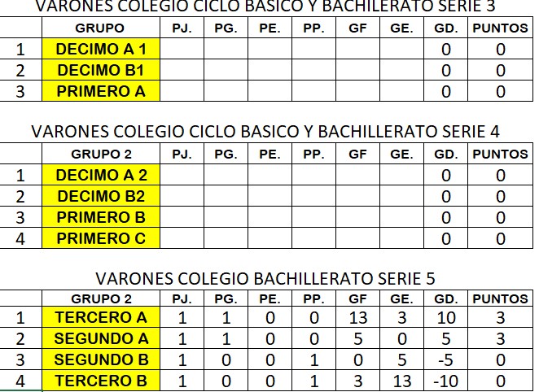Click TERCERO B goal difference cell -10
The image size is (539, 392).
click(446, 381)
